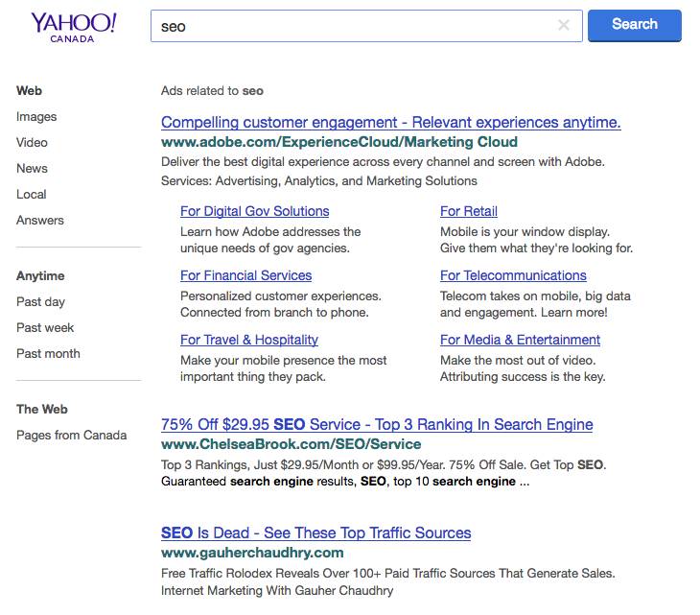The height and width of the screenshot is (615, 700).
Task: Open the For Digital Gov Solutions link
Action: pos(254,212)
